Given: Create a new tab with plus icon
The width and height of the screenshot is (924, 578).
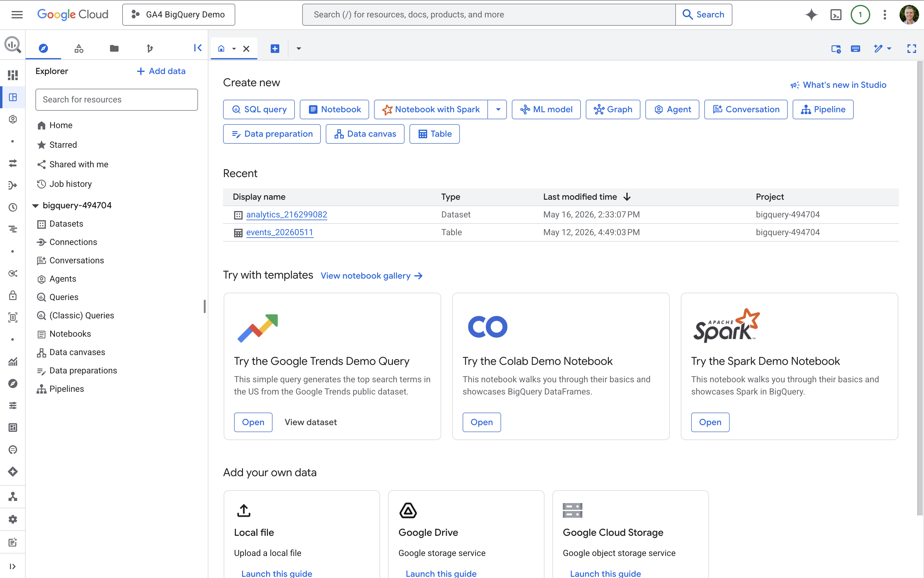Looking at the screenshot, I should pos(275,49).
